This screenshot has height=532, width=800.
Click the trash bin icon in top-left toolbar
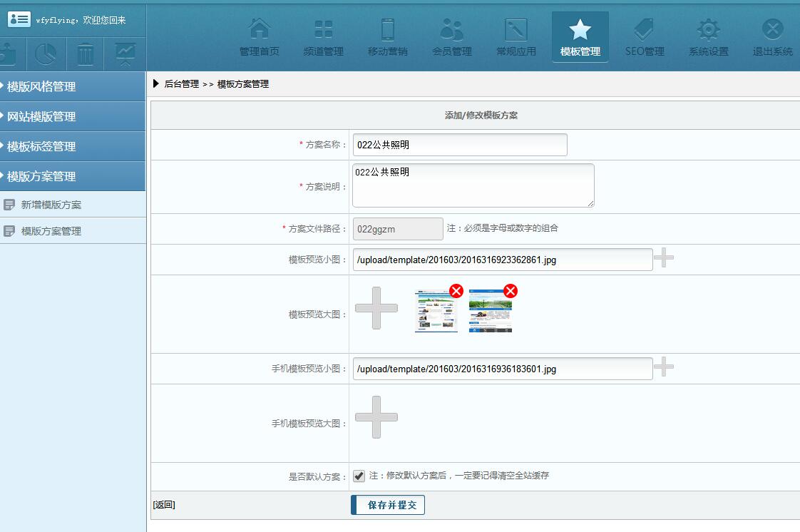click(x=86, y=54)
